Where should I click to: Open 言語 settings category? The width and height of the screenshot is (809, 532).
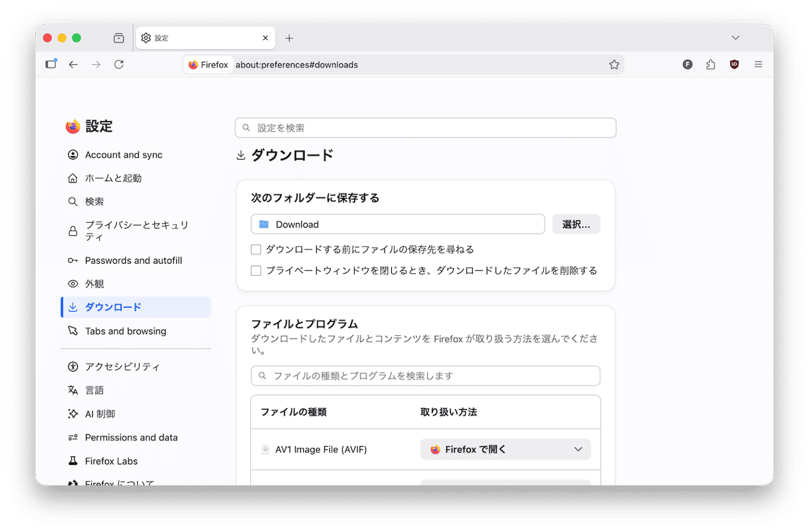[136, 390]
